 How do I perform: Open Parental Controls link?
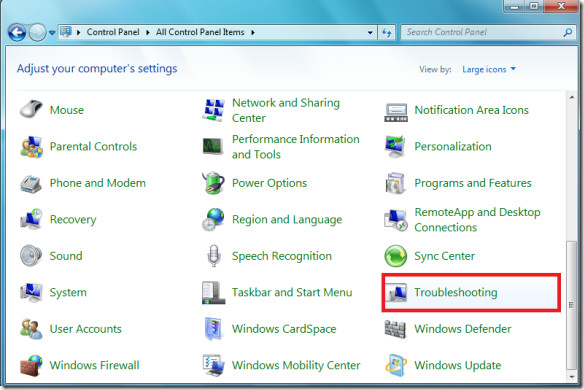[x=93, y=146]
